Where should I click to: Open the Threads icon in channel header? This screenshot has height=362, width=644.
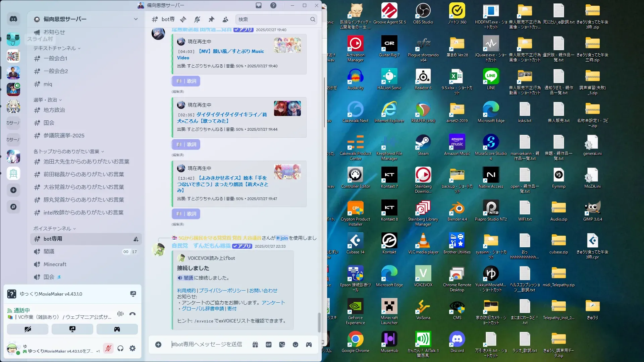(x=183, y=19)
